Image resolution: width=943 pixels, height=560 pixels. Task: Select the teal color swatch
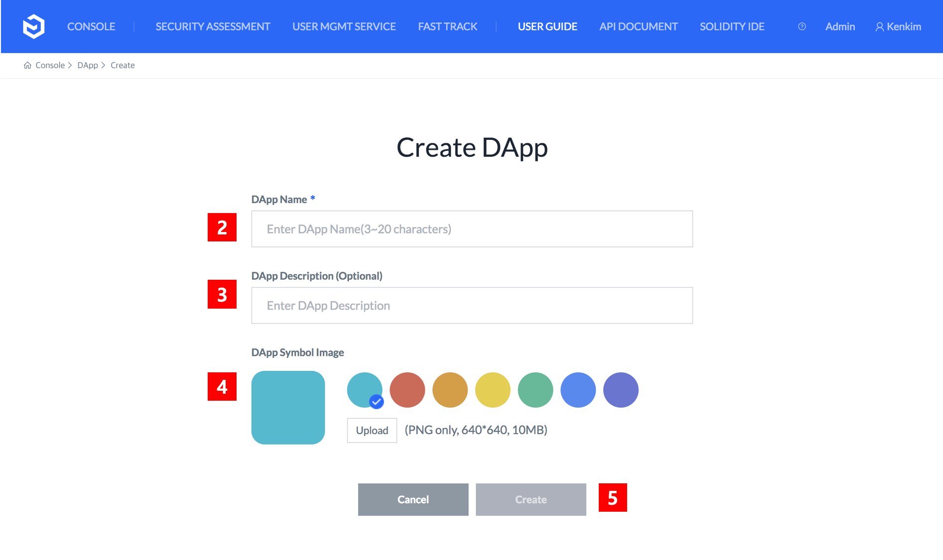[365, 390]
